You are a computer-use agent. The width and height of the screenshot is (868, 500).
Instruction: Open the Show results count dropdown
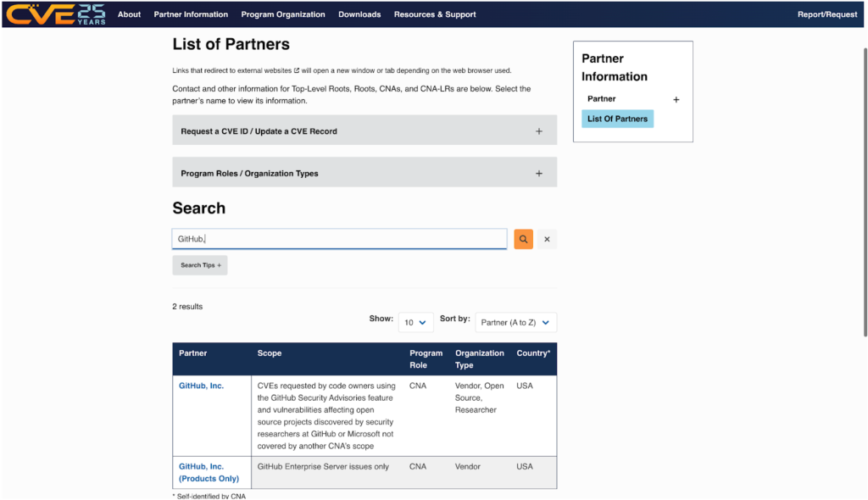[415, 322]
